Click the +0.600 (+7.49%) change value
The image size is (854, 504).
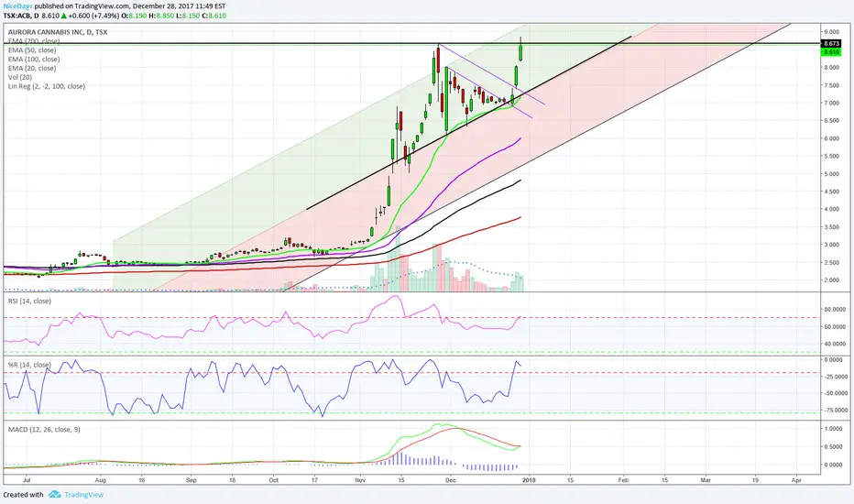94,16
